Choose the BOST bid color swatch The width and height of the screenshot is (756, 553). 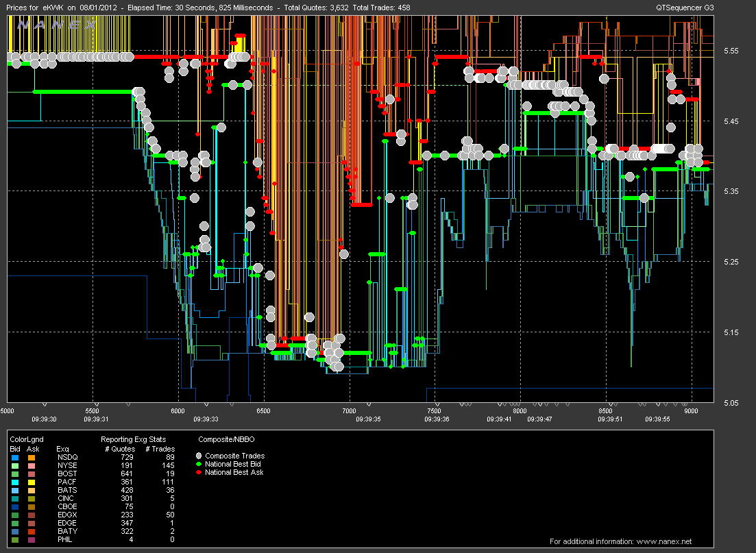(x=15, y=474)
